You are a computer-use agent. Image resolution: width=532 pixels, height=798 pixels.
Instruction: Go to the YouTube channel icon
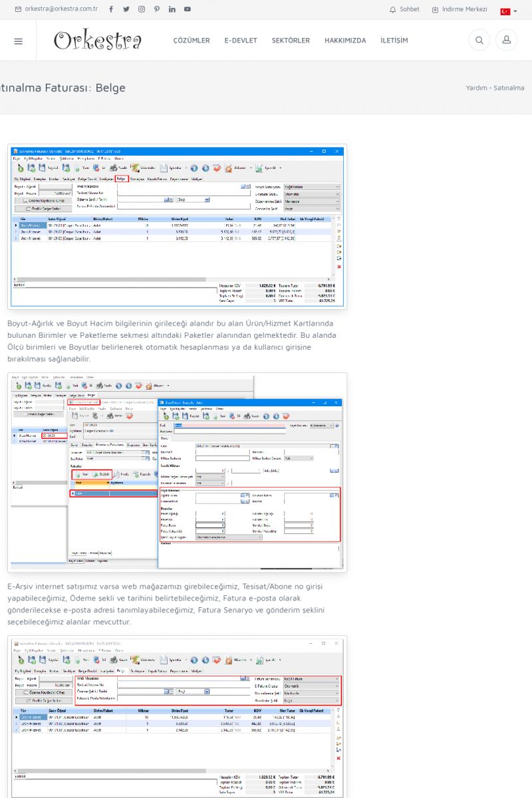point(188,9)
